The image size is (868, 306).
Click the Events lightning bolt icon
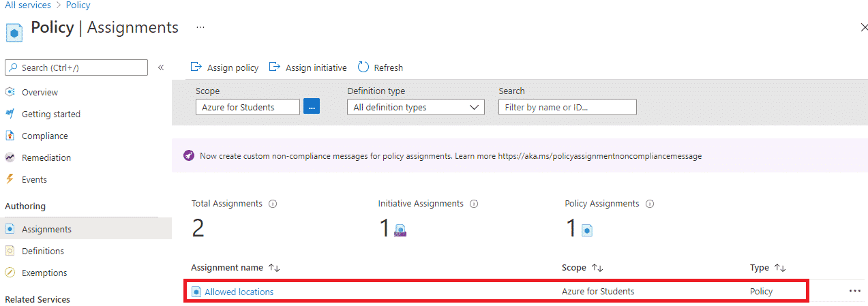[x=10, y=179]
